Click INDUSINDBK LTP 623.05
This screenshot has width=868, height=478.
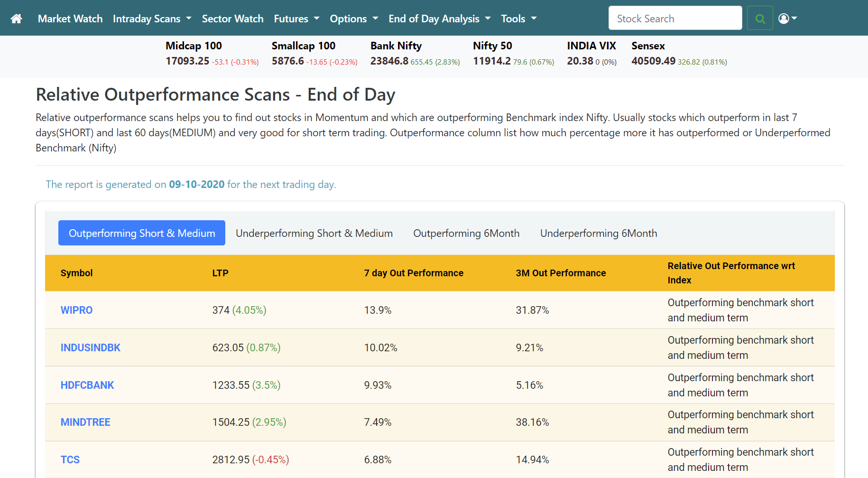[228, 347]
